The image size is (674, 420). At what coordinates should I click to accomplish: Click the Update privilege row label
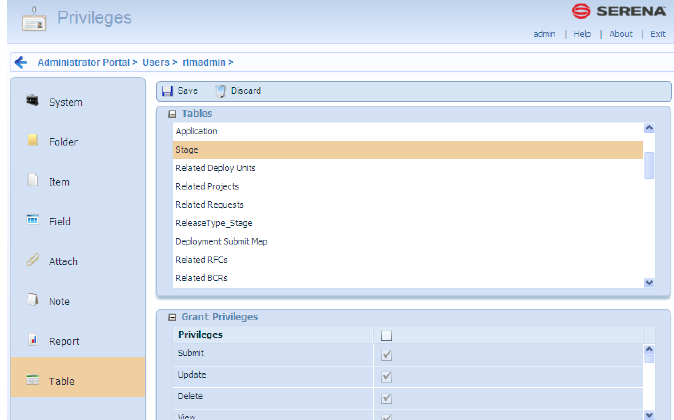click(x=192, y=375)
